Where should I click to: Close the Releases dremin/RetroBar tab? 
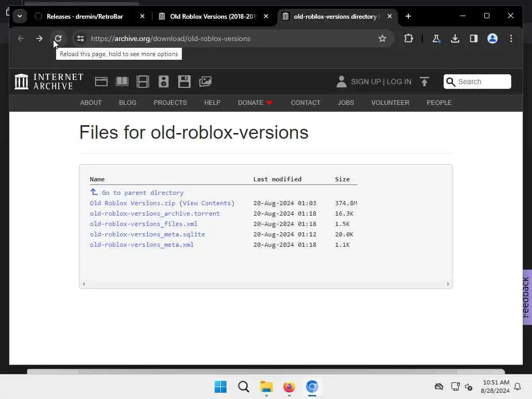(x=142, y=16)
